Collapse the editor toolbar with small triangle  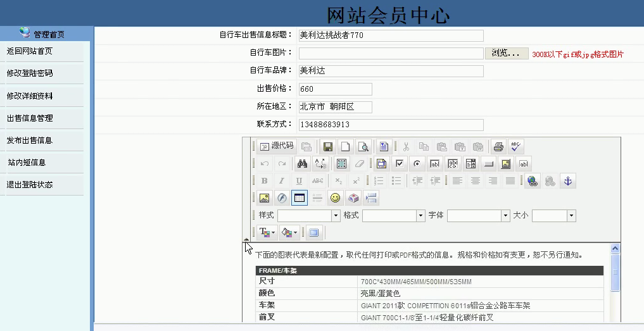(x=246, y=239)
